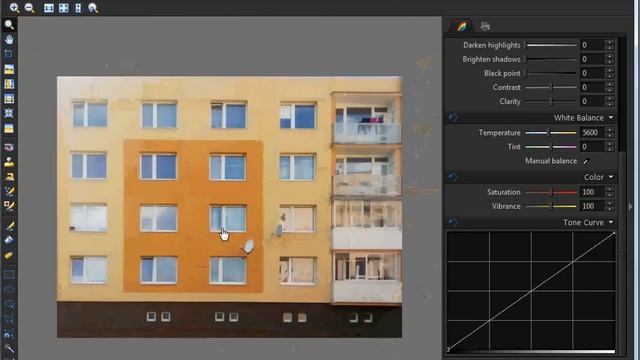Select the Iron smoothing tool

[x=9, y=177]
